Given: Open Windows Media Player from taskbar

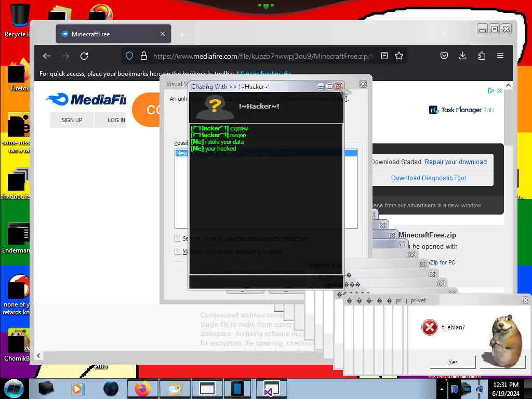Looking at the screenshot, I should tap(77, 389).
